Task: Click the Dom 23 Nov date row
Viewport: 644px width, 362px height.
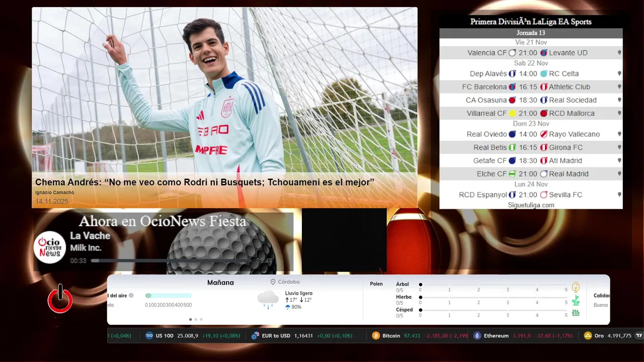Action: [531, 124]
